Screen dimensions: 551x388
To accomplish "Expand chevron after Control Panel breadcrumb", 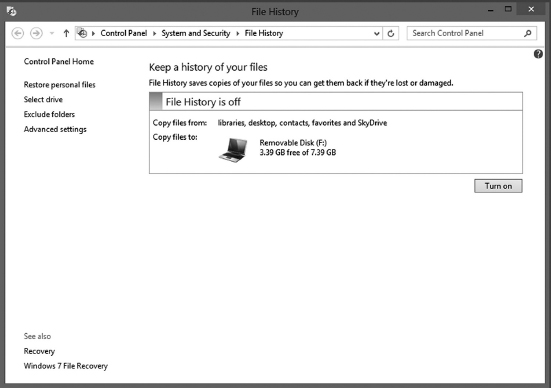I will tap(154, 33).
